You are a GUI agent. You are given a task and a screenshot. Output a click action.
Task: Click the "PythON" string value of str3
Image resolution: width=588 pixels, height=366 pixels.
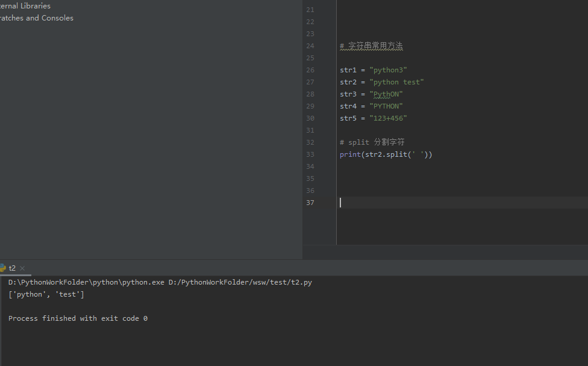coord(386,93)
